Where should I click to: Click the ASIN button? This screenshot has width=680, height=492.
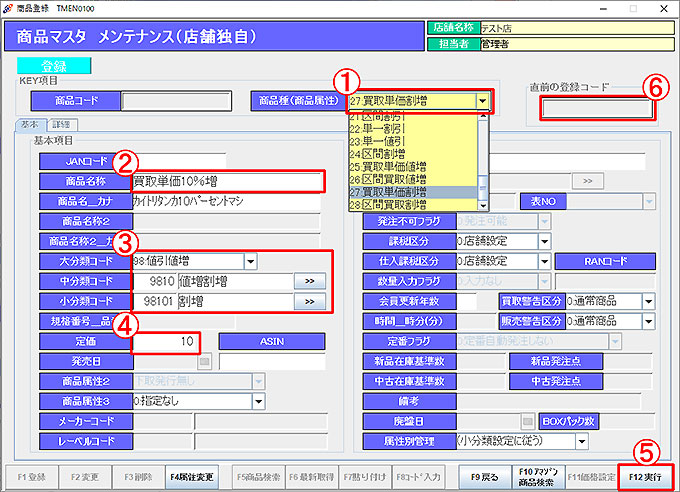tap(272, 341)
